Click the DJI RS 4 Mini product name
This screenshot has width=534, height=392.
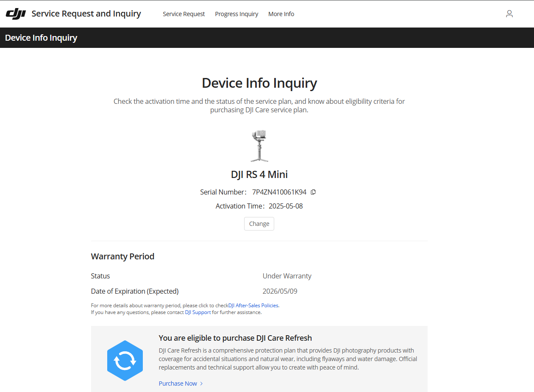click(x=259, y=175)
